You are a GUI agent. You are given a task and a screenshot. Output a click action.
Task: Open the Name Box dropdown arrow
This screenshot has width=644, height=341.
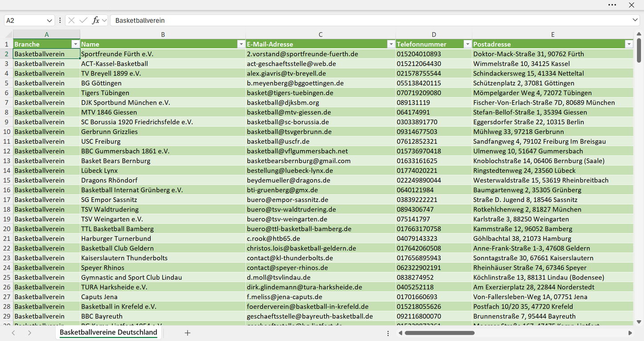(49, 20)
